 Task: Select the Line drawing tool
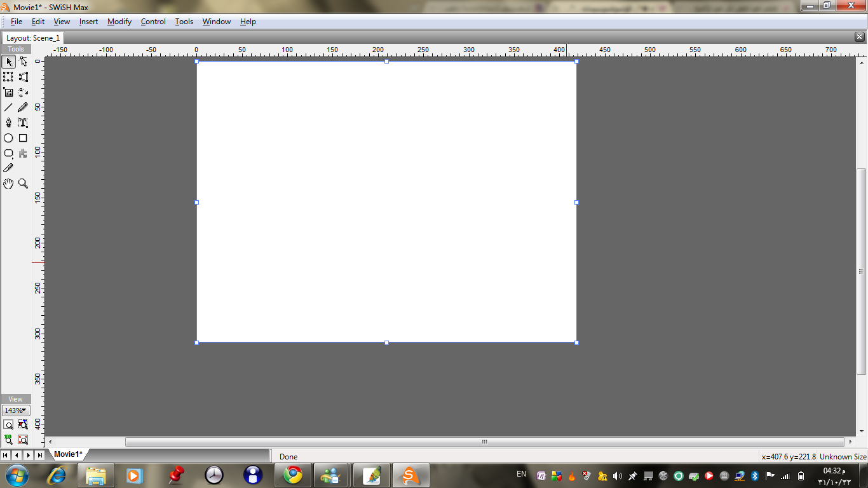8,107
